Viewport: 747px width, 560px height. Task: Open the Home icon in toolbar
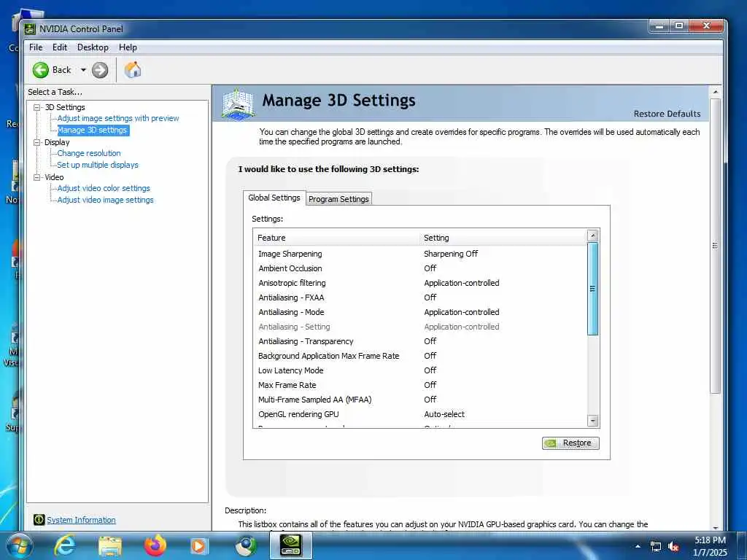click(133, 70)
